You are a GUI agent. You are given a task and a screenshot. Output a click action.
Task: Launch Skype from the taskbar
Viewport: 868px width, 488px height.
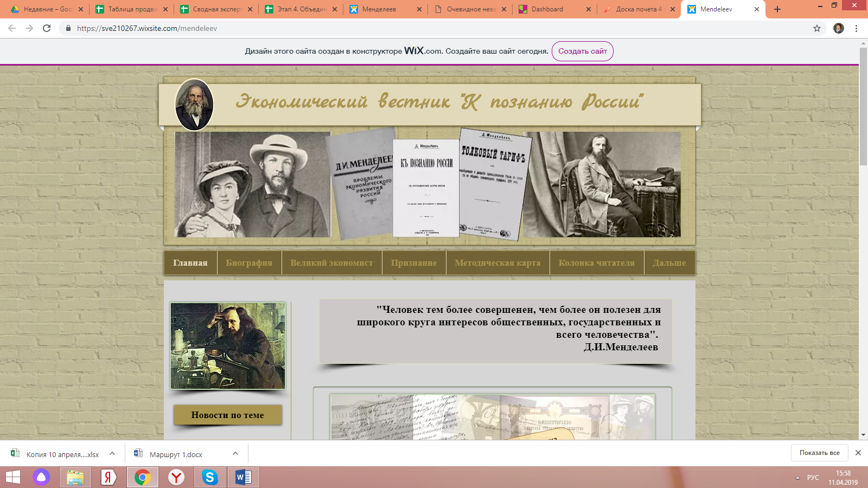pyautogui.click(x=209, y=477)
